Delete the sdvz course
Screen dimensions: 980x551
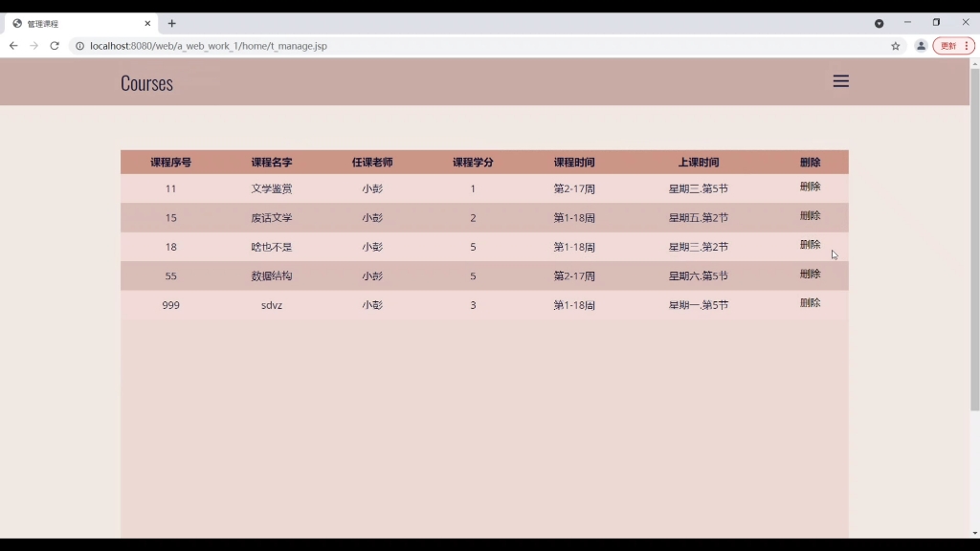tap(810, 303)
